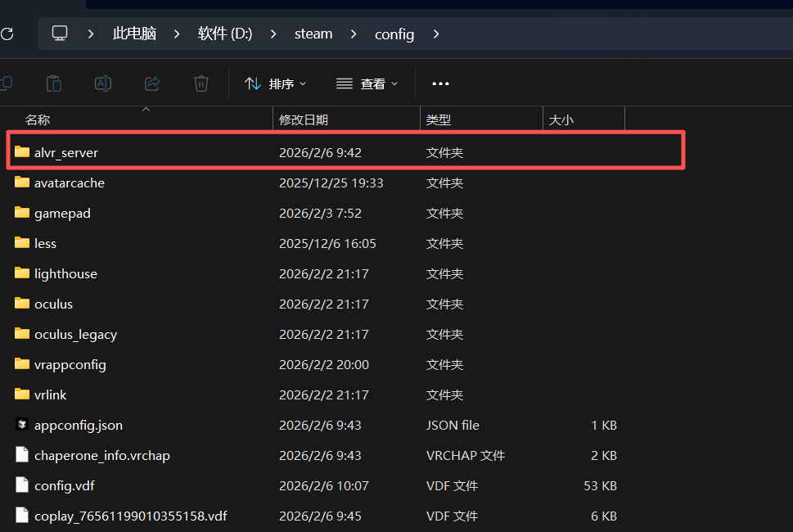The height and width of the screenshot is (532, 793).
Task: Click the oculus folder icon
Action: 22,304
